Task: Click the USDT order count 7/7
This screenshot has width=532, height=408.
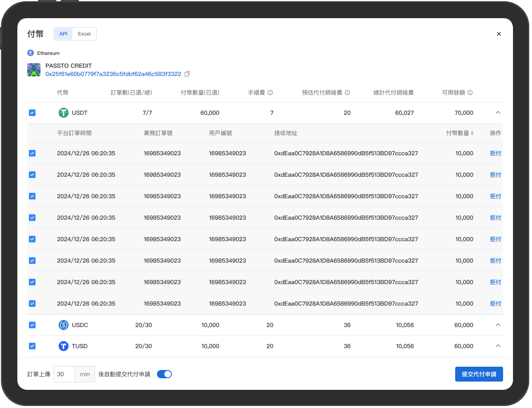Action: tap(147, 113)
